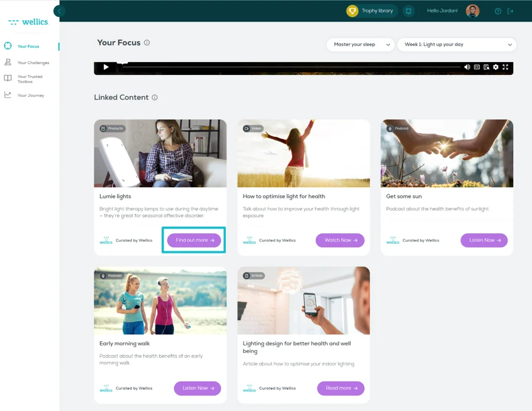This screenshot has width=532, height=411.
Task: Open the Trophy library
Action: 371,11
